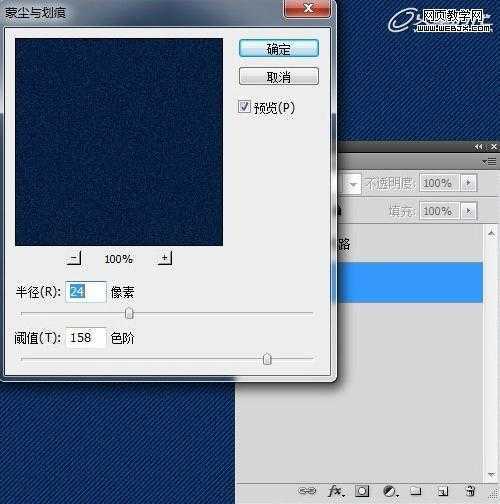Open the layer fill slider arrow
This screenshot has width=500, height=504.
[x=468, y=211]
